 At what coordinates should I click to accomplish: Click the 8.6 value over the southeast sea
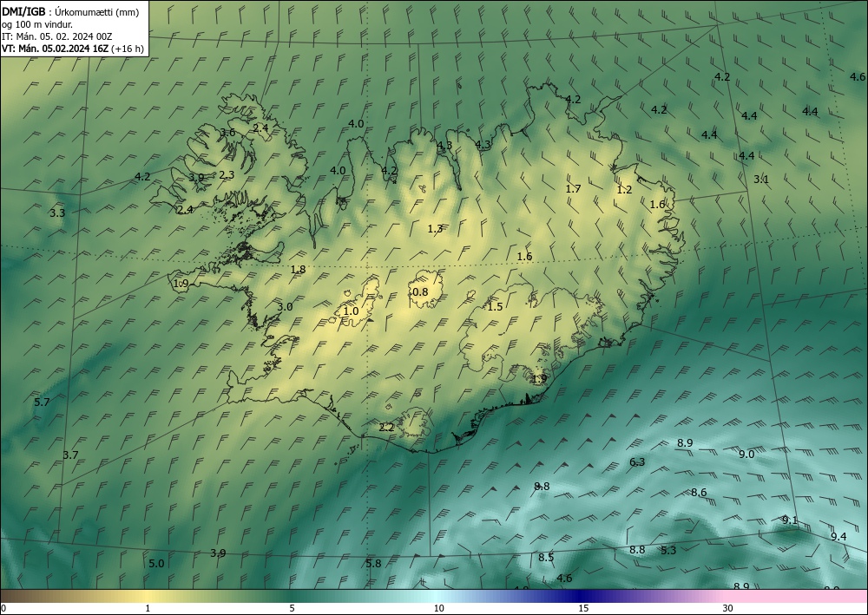click(699, 492)
